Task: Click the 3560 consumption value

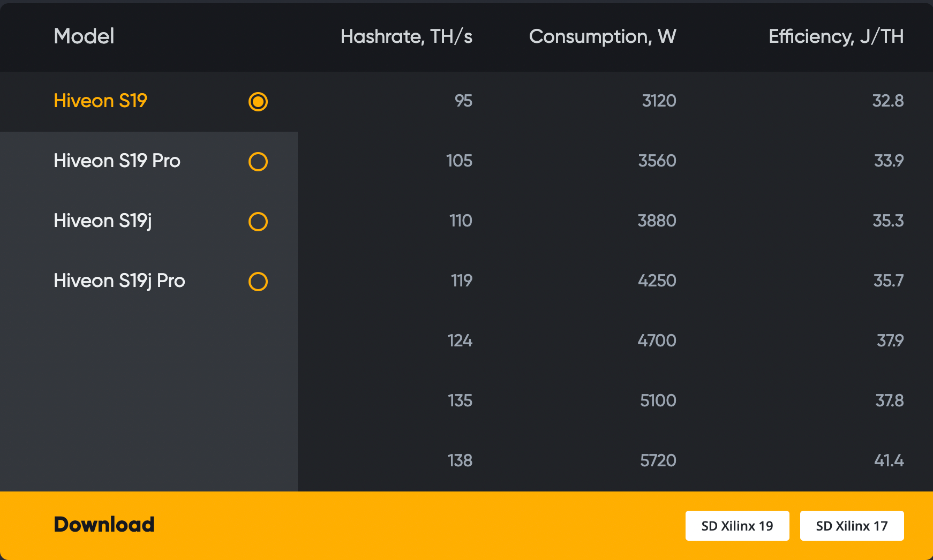Action: 657,161
